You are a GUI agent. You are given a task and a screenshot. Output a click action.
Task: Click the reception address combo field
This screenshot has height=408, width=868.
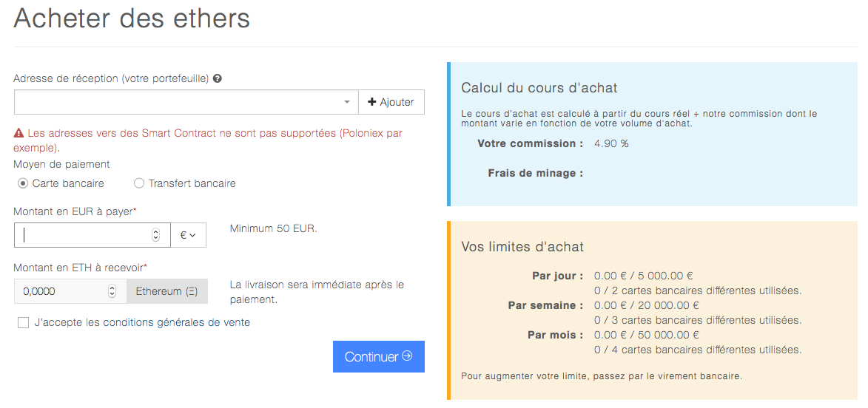[x=186, y=102]
